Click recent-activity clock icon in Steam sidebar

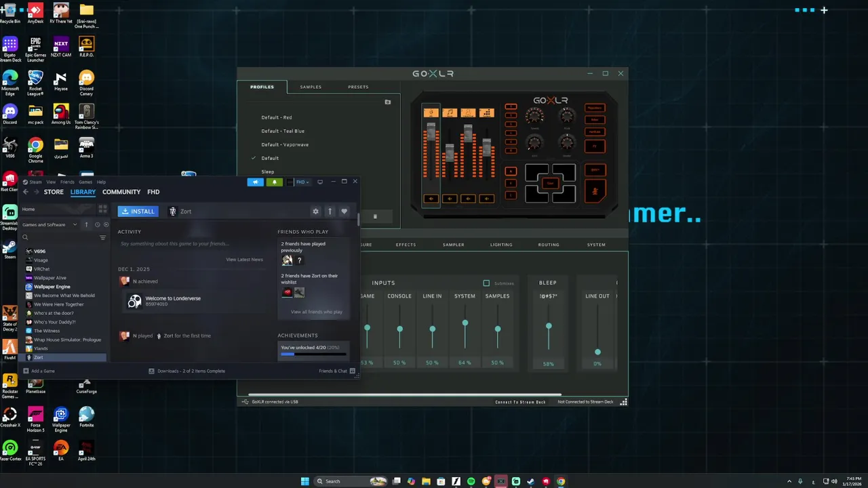(x=97, y=224)
